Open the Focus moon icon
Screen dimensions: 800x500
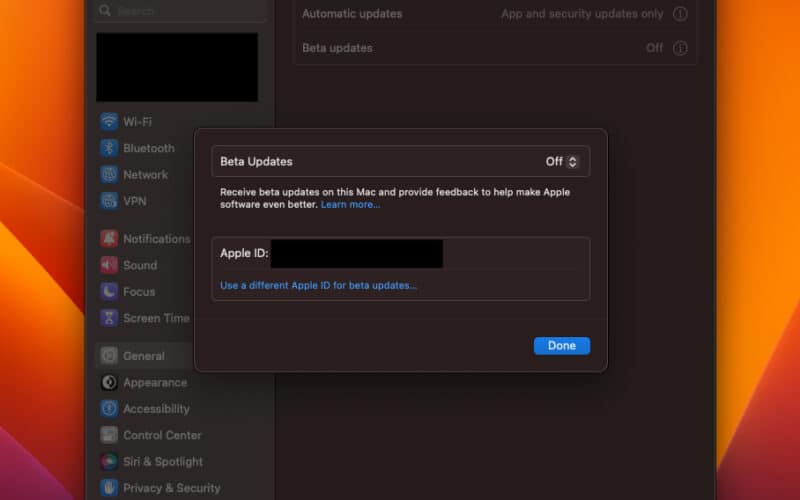tap(109, 291)
